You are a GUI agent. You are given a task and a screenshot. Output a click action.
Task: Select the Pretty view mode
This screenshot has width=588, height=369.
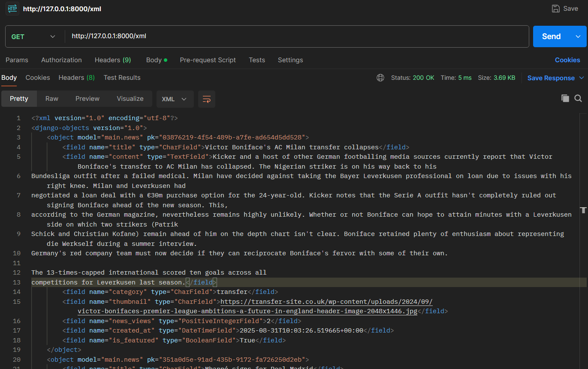coord(19,99)
